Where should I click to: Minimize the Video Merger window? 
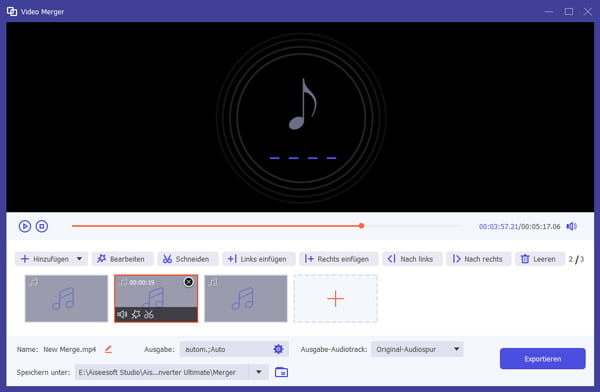click(x=549, y=11)
